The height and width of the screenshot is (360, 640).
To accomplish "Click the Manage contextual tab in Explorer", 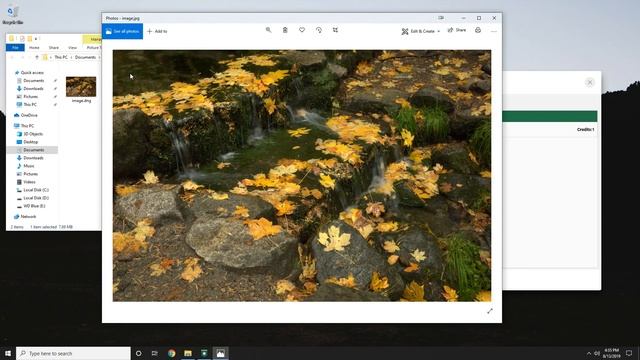I will pyautogui.click(x=93, y=39).
